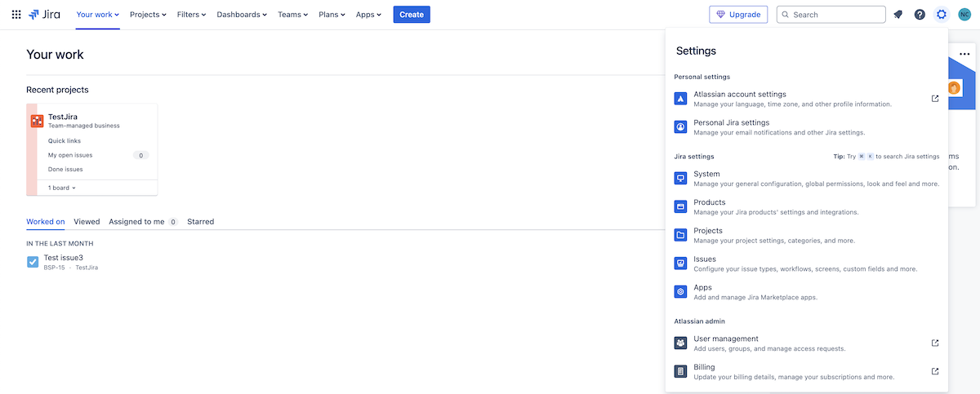Click the Products settings icon

coord(680,206)
